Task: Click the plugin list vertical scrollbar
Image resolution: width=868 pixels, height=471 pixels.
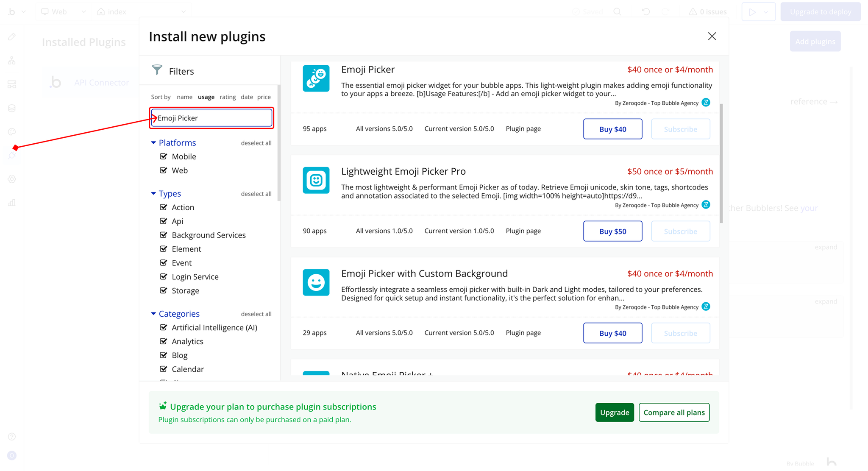Action: [x=721, y=163]
